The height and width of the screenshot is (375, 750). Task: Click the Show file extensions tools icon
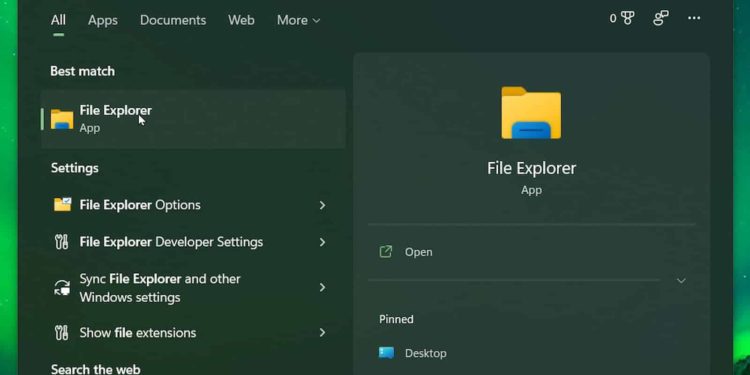click(62, 333)
